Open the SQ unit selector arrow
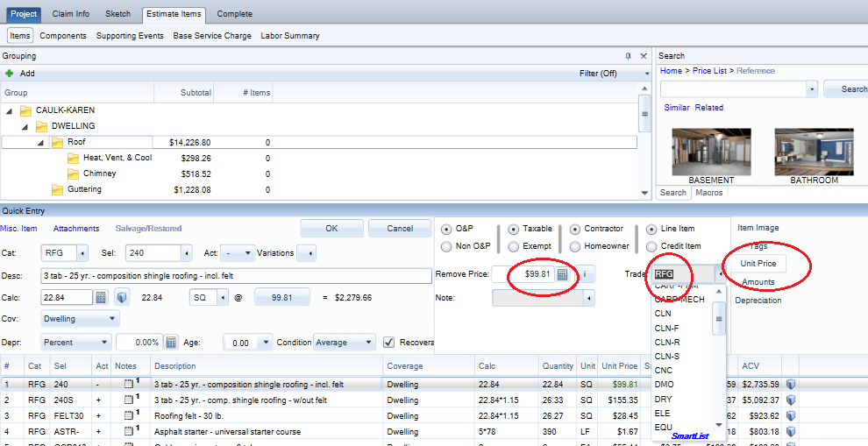The height and width of the screenshot is (446, 868). [x=223, y=298]
